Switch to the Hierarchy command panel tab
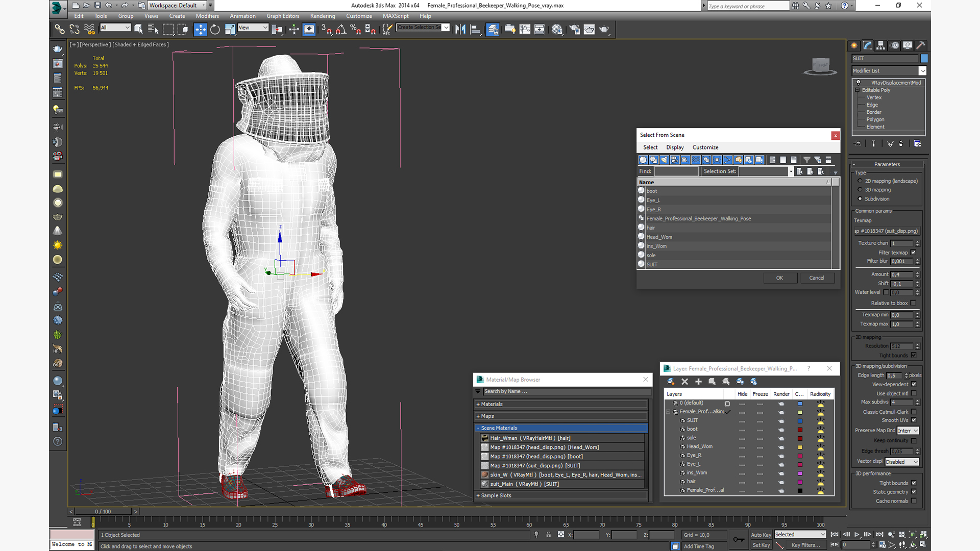 pos(880,45)
